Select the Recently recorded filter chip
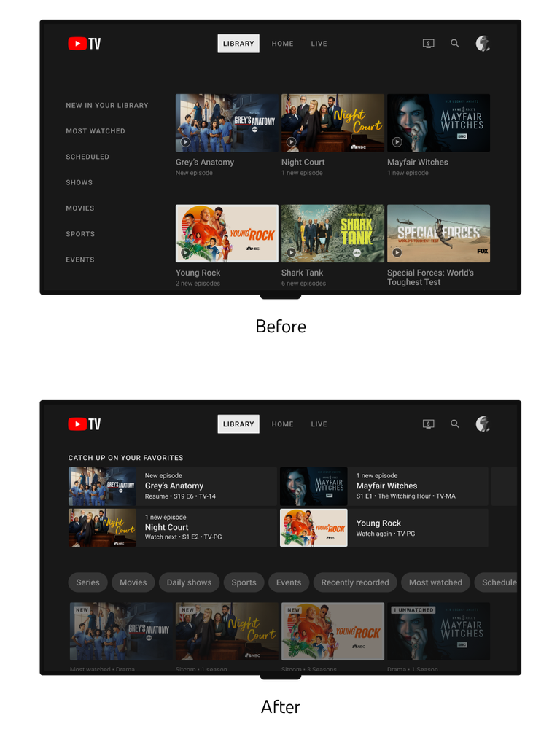Screen dimensions: 560x729 pos(355,582)
